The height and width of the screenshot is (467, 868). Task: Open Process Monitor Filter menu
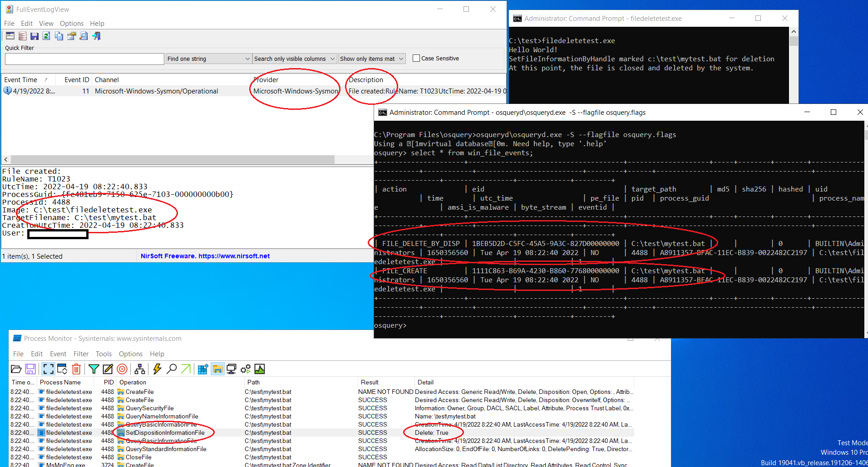coord(81,354)
